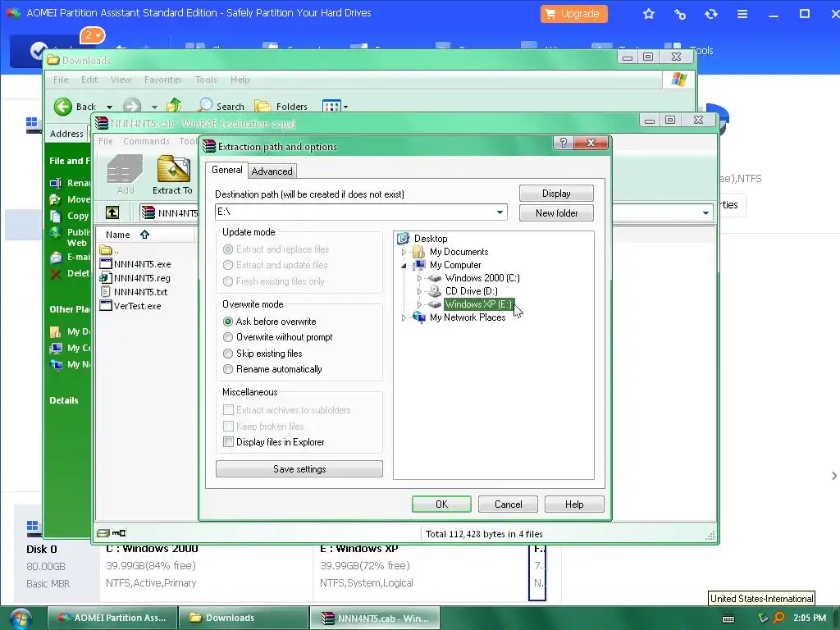Image resolution: width=840 pixels, height=630 pixels.
Task: Select Overwrite without prompt option
Action: tap(228, 337)
